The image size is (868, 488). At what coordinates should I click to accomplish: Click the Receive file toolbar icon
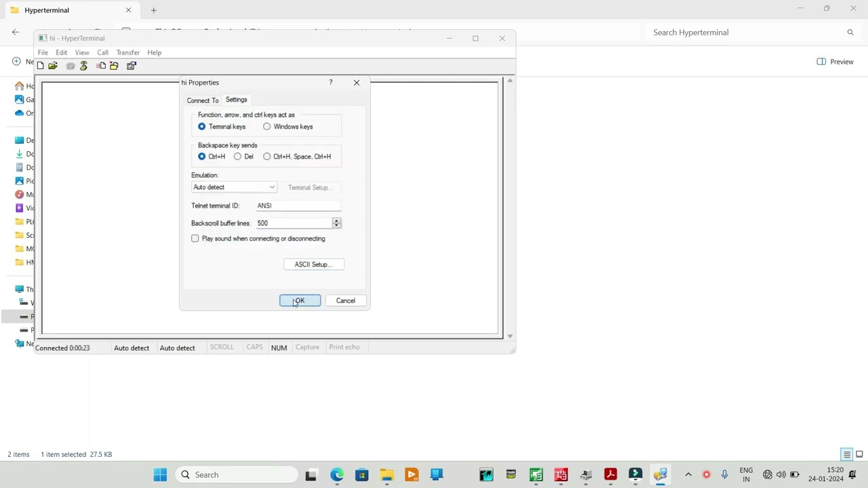[114, 66]
